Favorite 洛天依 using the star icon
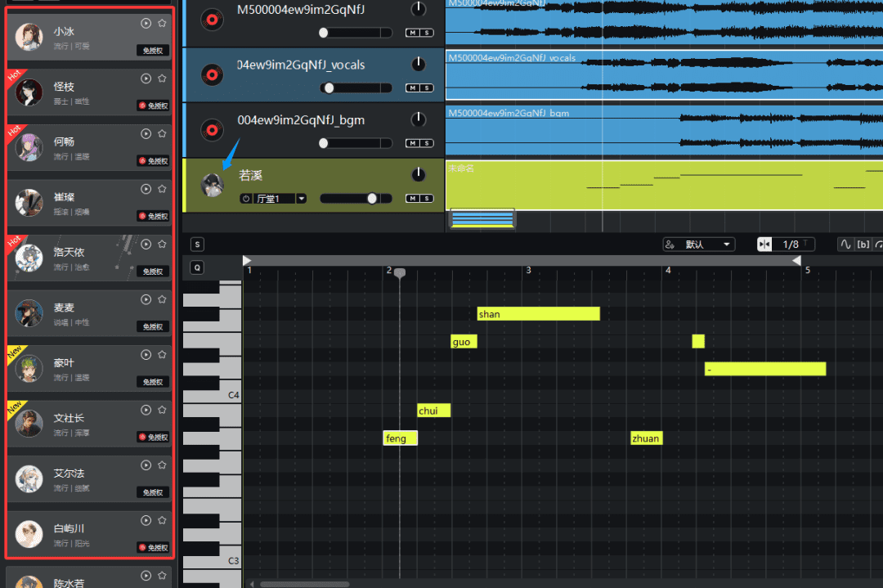The width and height of the screenshot is (883, 588). click(x=162, y=244)
